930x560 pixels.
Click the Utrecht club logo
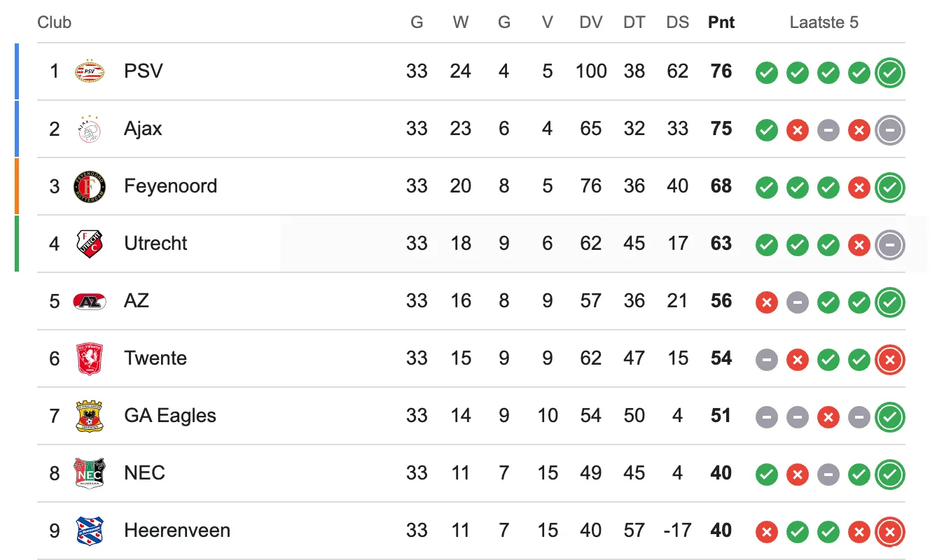click(89, 244)
